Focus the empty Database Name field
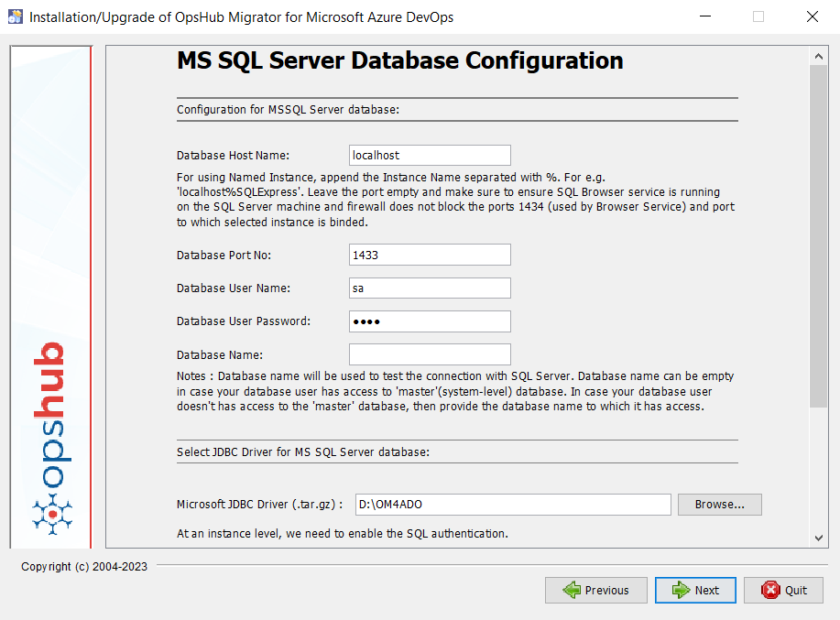Screen dimensions: 840x620 [430, 354]
